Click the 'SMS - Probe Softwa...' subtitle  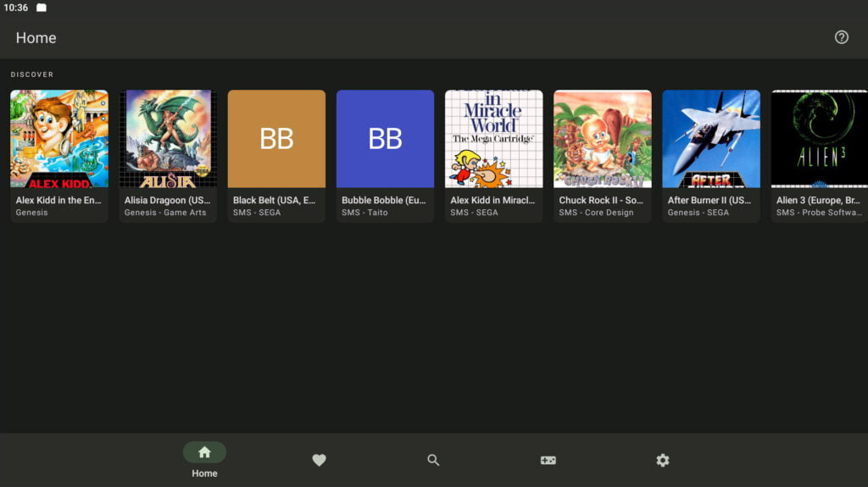pyautogui.click(x=819, y=213)
